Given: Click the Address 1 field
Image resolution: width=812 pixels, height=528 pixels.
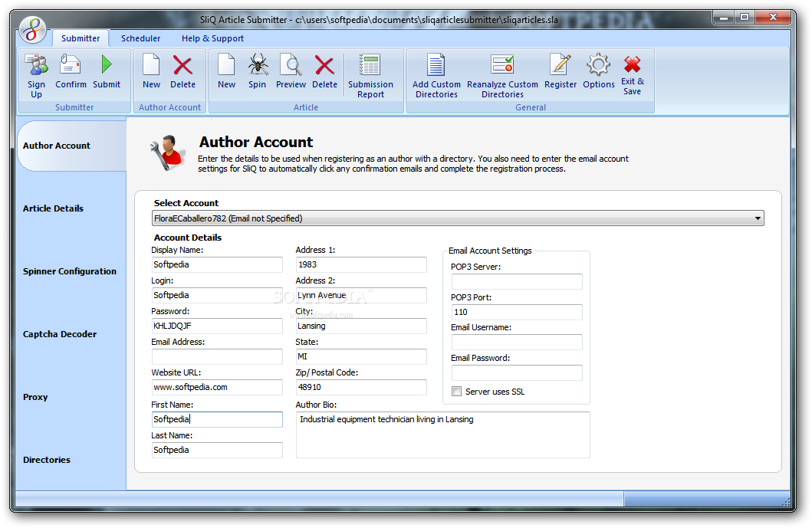Looking at the screenshot, I should point(361,264).
